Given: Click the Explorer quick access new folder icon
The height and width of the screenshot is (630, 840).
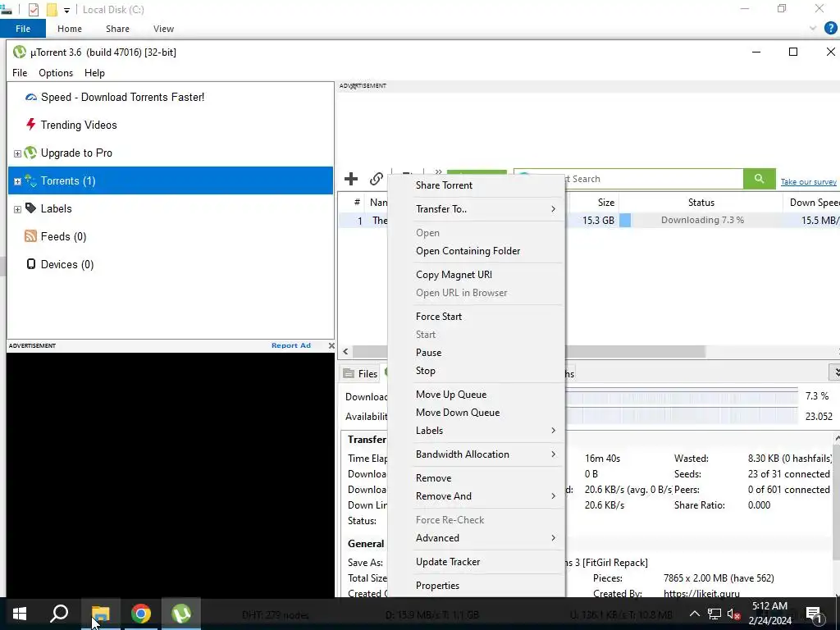Looking at the screenshot, I should tap(52, 10).
